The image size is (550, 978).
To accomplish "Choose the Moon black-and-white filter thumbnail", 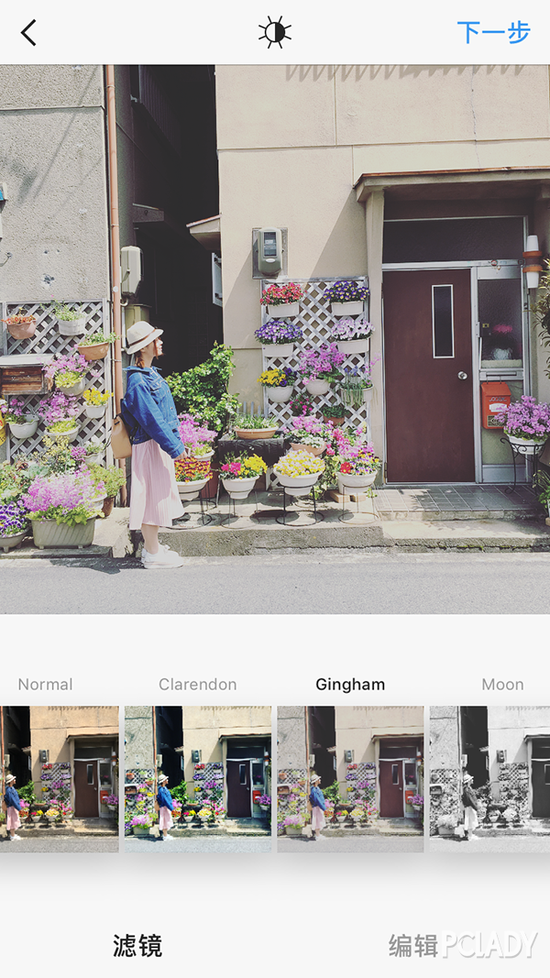I will click(x=490, y=779).
